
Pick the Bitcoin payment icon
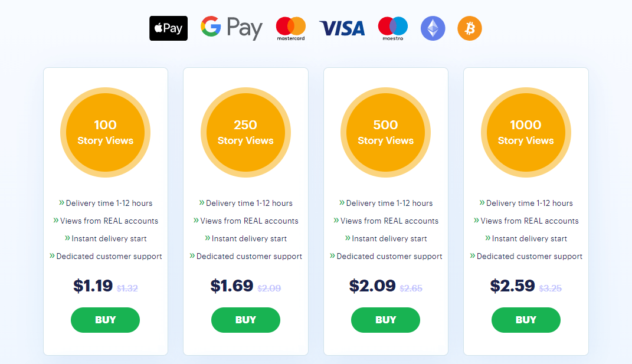(470, 28)
